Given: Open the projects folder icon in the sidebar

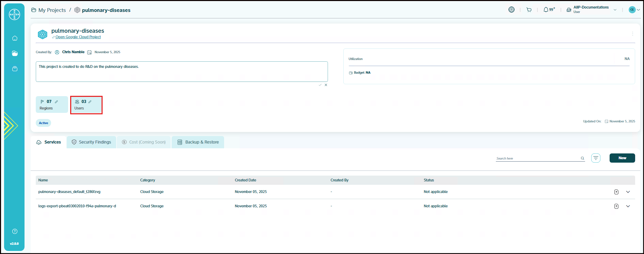Looking at the screenshot, I should pyautogui.click(x=15, y=54).
